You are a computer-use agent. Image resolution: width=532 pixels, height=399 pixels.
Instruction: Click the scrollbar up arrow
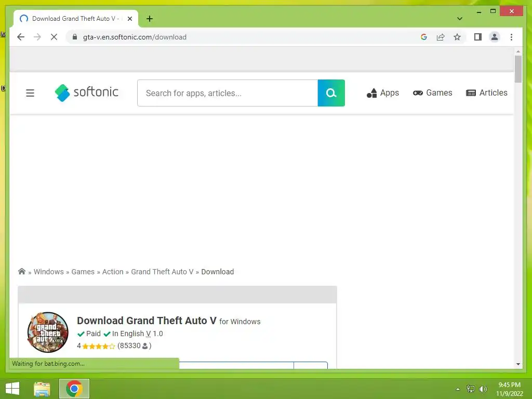pyautogui.click(x=518, y=51)
